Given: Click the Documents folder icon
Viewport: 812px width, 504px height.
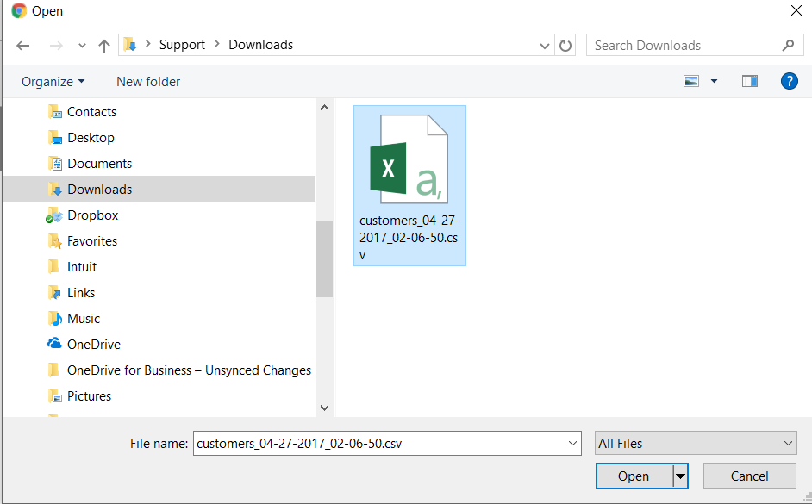Looking at the screenshot, I should pyautogui.click(x=55, y=163).
